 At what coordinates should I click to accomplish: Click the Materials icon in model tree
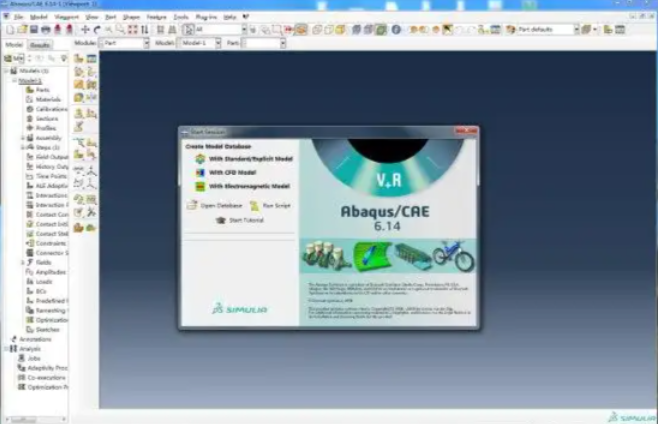pos(30,99)
